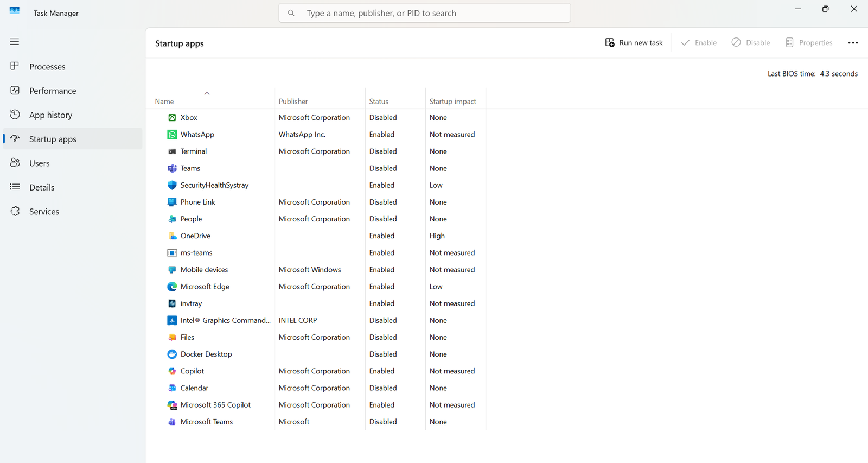Click the Docker Desktop whale icon
The height and width of the screenshot is (463, 868).
coord(172,354)
